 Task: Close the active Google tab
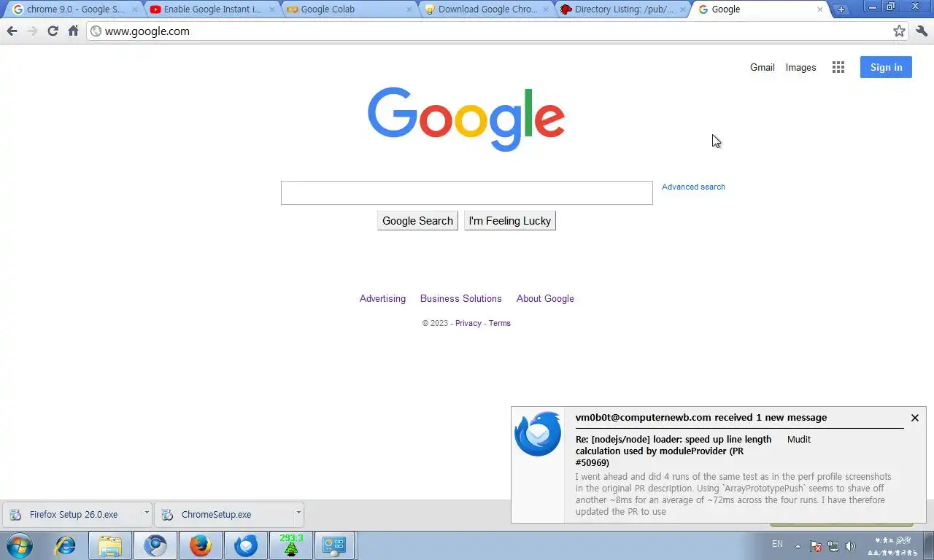(819, 9)
